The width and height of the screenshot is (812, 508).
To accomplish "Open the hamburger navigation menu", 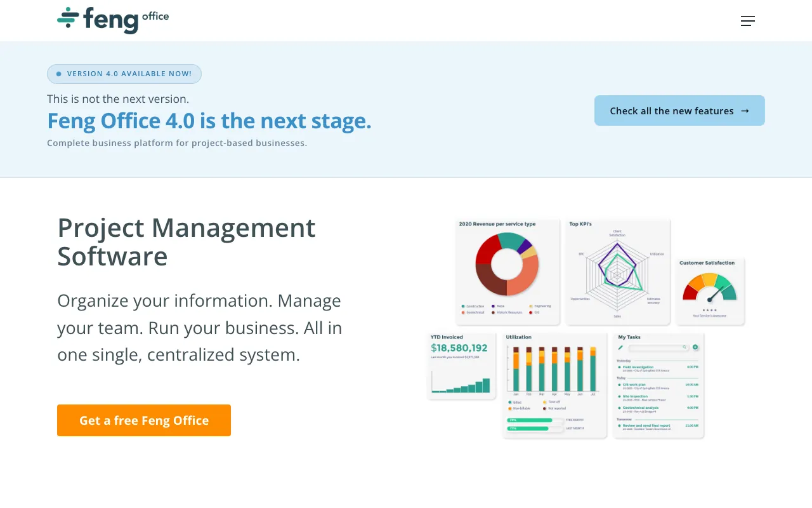I will [x=748, y=21].
